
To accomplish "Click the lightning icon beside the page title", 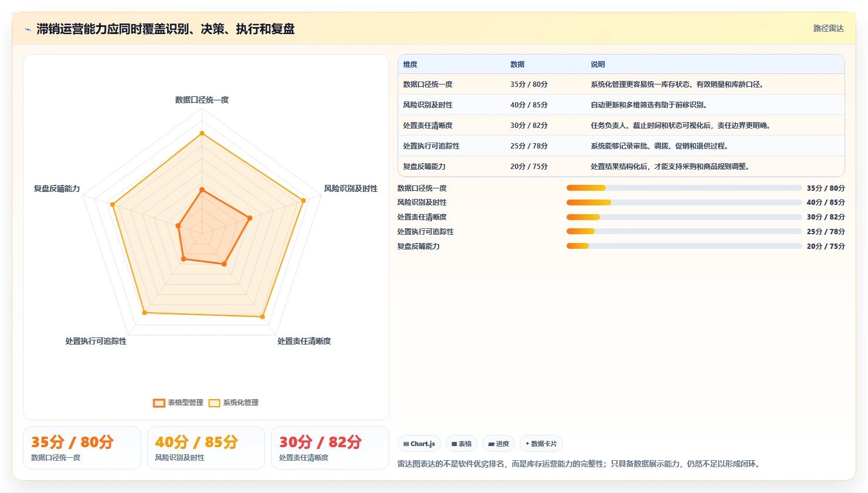I will (x=28, y=29).
